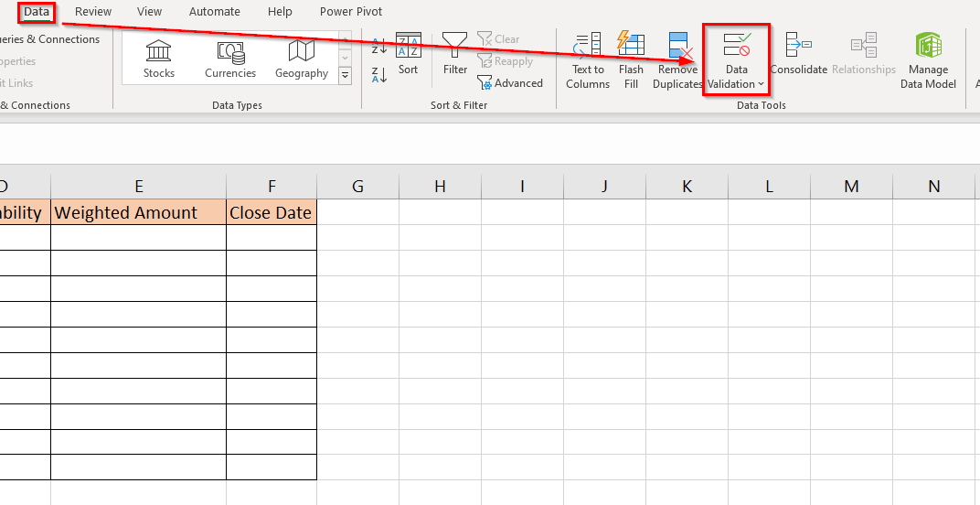This screenshot has height=505, width=980.
Task: Toggle the Filter button
Action: click(455, 54)
